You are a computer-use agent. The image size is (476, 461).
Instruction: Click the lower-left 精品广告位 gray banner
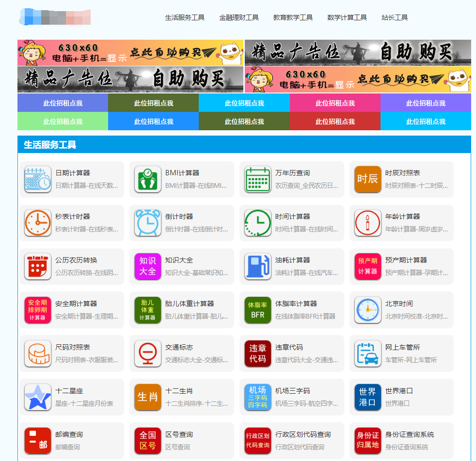(x=130, y=79)
